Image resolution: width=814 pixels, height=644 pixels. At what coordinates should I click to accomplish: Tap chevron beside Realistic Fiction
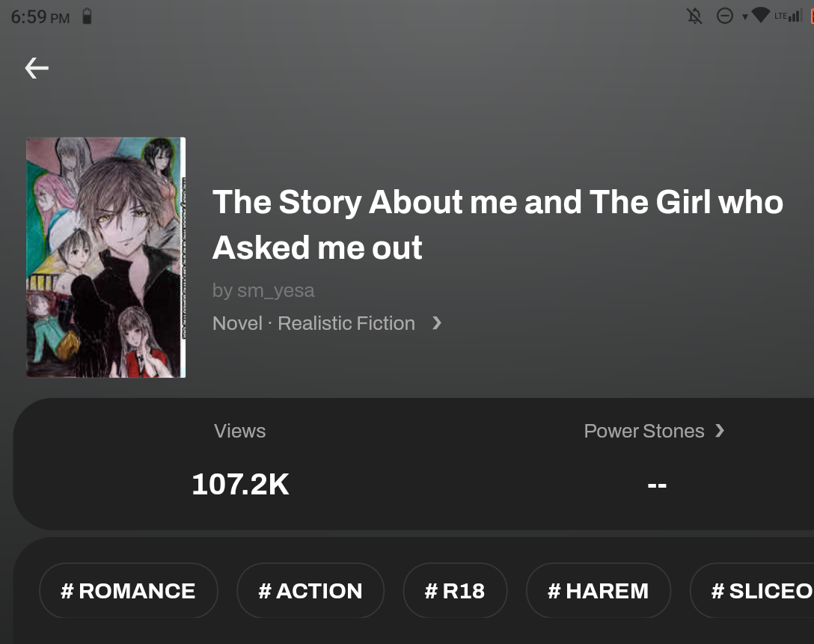click(x=437, y=323)
